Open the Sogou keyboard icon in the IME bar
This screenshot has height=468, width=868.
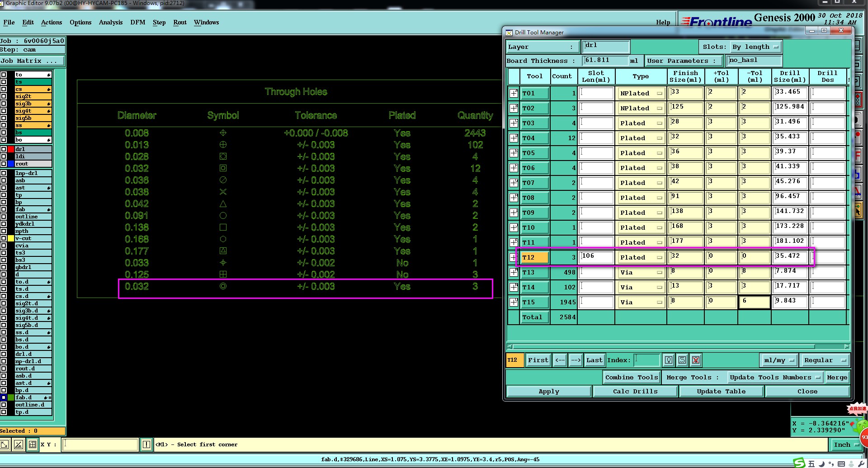841,464
